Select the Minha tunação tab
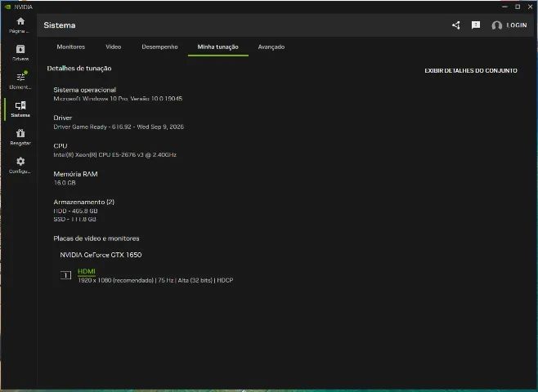 pyautogui.click(x=217, y=47)
